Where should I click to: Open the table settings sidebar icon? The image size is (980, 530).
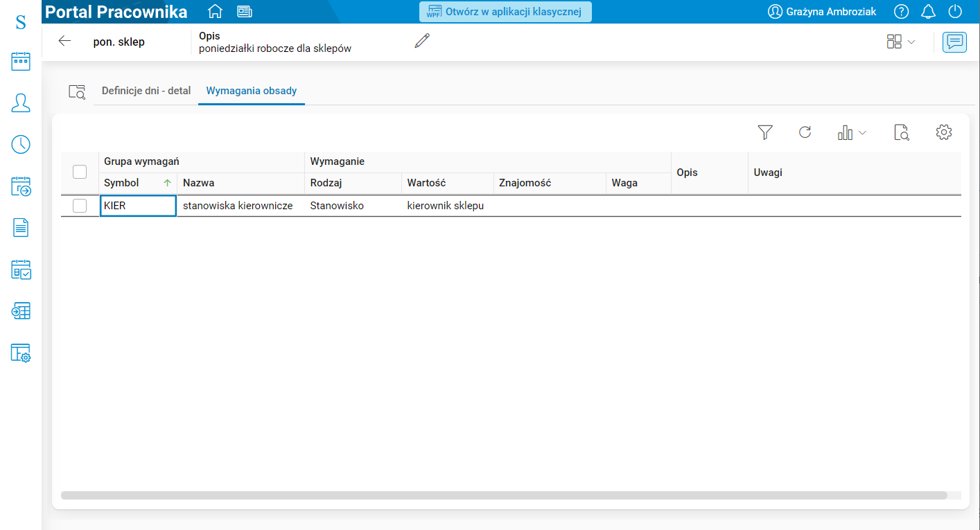21,353
